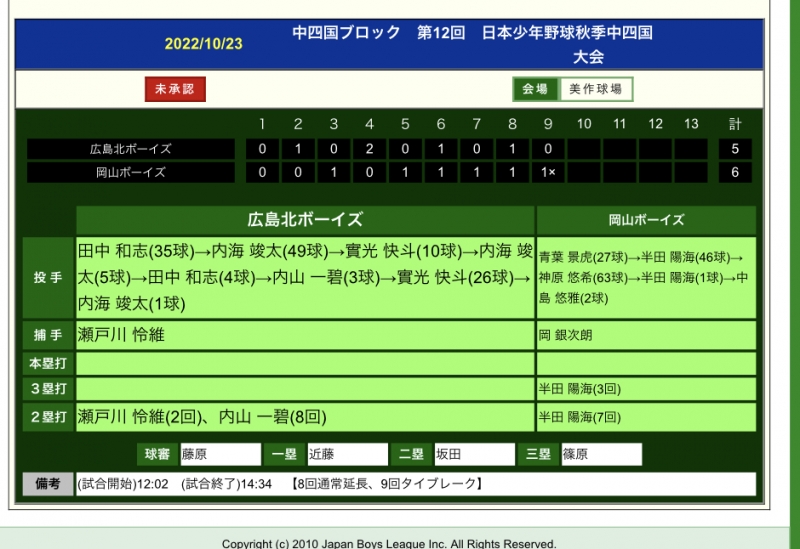Click the 美作球場 venue field

point(596,89)
